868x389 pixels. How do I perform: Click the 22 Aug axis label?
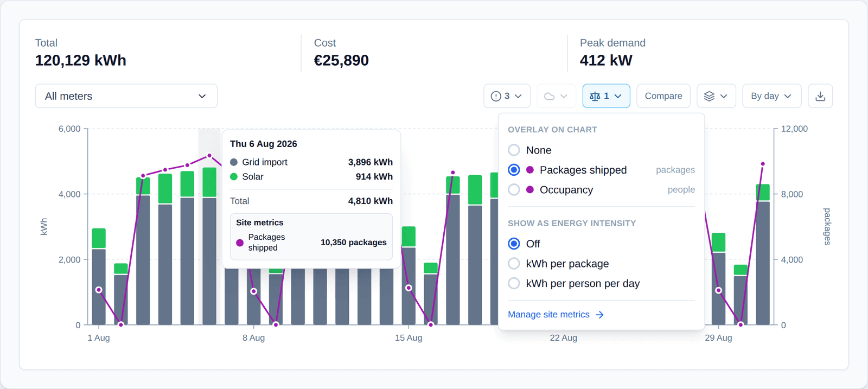click(564, 338)
